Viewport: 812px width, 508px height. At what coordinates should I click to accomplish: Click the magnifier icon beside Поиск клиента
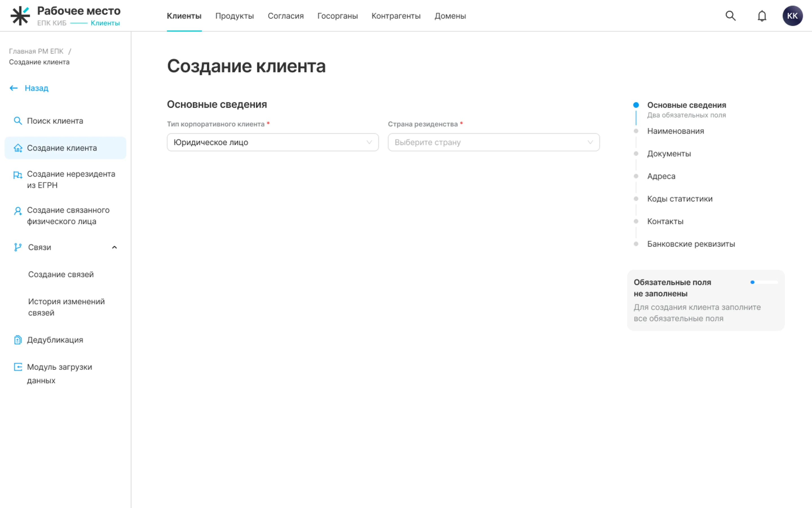[18, 121]
